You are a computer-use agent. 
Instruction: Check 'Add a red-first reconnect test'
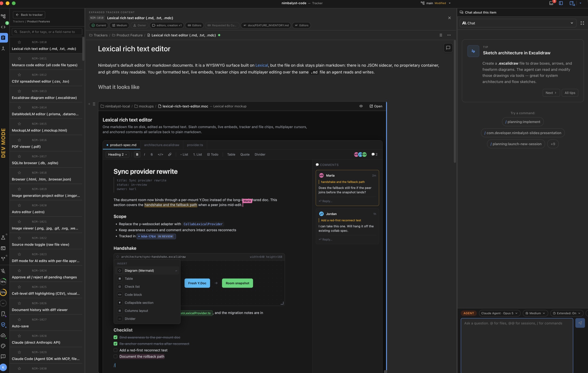pos(115,350)
